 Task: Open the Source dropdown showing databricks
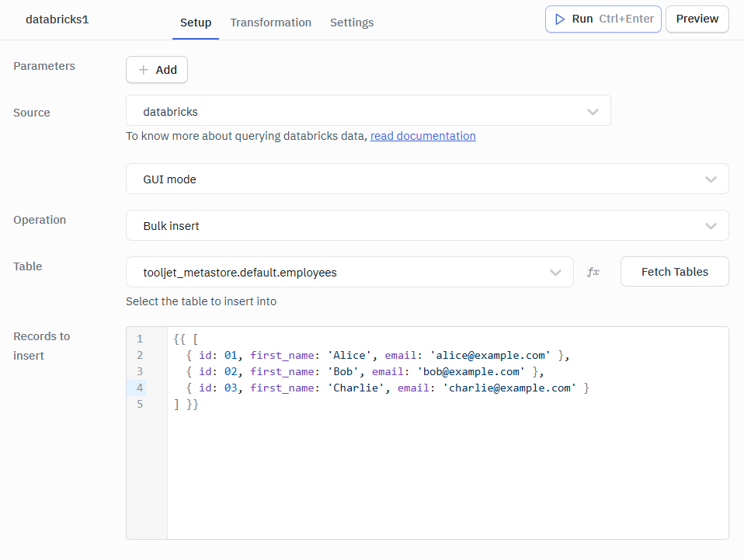click(x=368, y=110)
